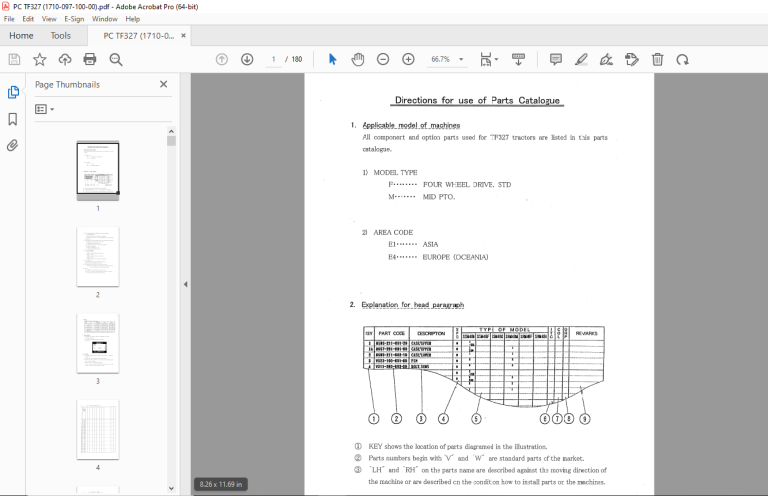Image resolution: width=768 pixels, height=496 pixels.
Task: Open the Attachments paperclip panel
Action: [x=13, y=145]
